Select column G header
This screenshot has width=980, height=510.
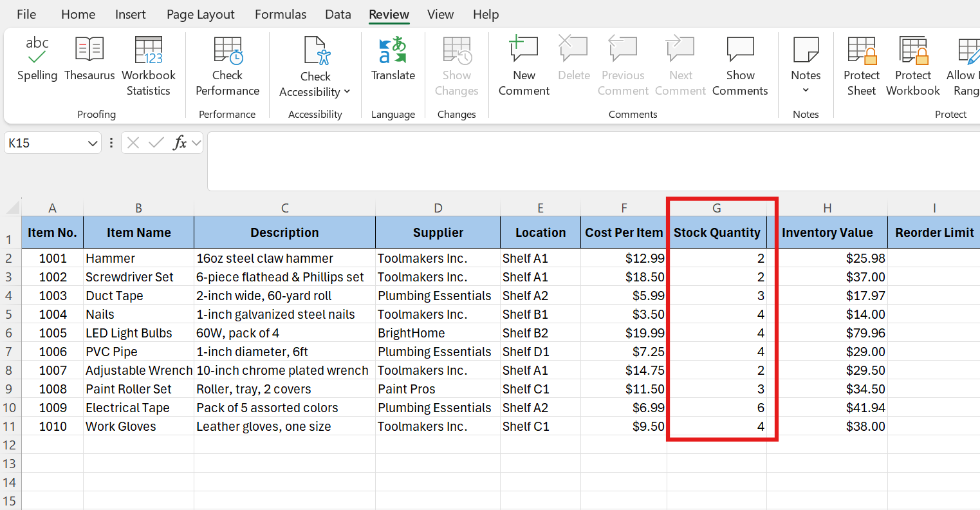(716, 208)
